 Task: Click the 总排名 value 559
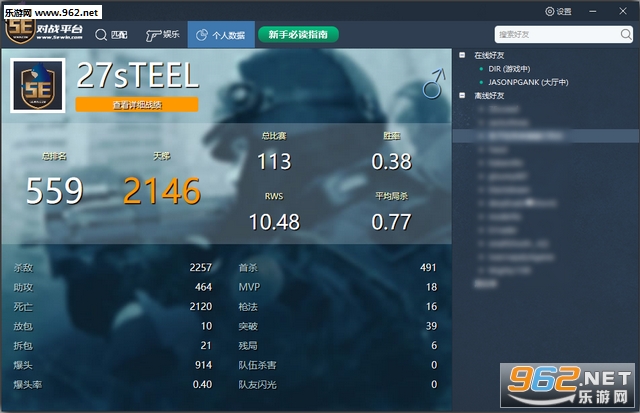[55, 191]
